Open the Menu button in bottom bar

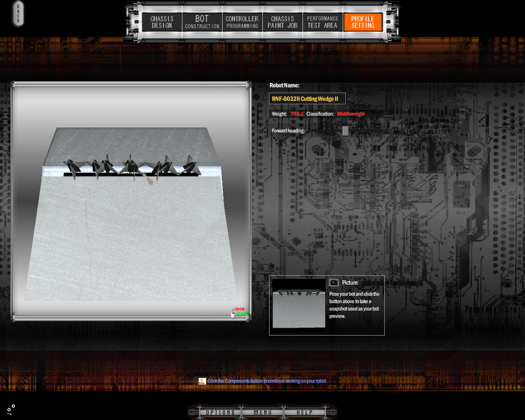click(262, 413)
